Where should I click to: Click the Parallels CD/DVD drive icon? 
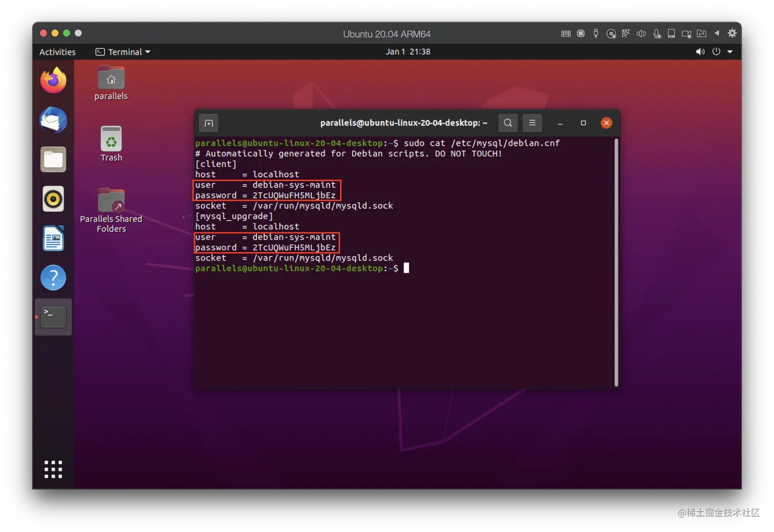611,34
